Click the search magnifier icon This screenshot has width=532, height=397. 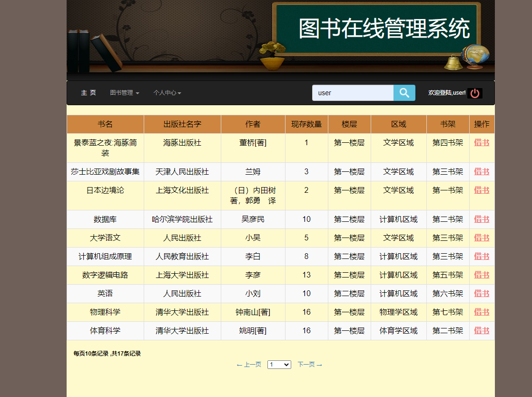tap(404, 92)
